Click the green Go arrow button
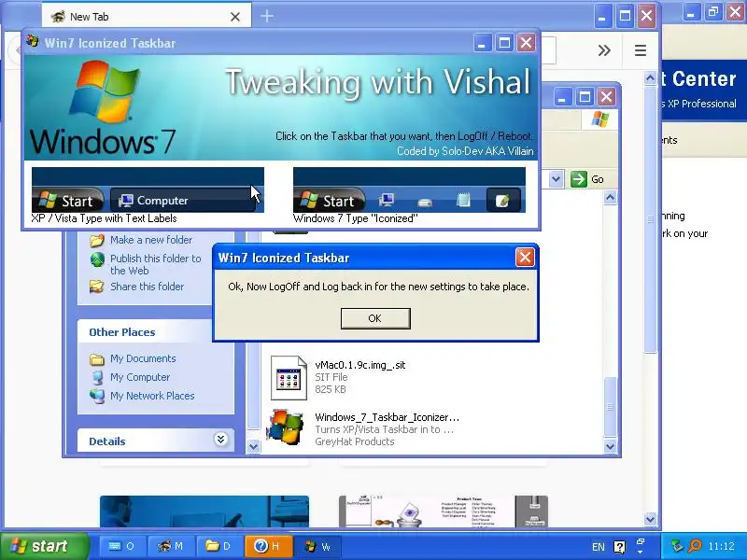 point(579,179)
